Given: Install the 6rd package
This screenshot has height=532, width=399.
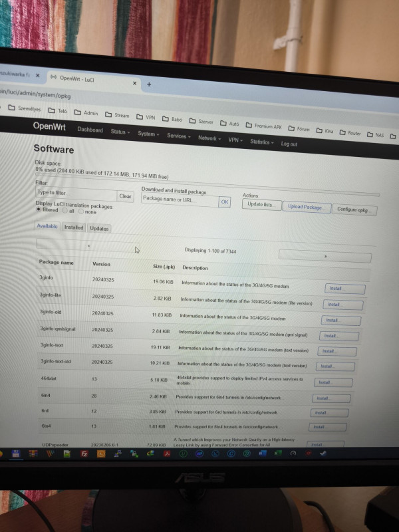Looking at the screenshot, I should tap(329, 413).
